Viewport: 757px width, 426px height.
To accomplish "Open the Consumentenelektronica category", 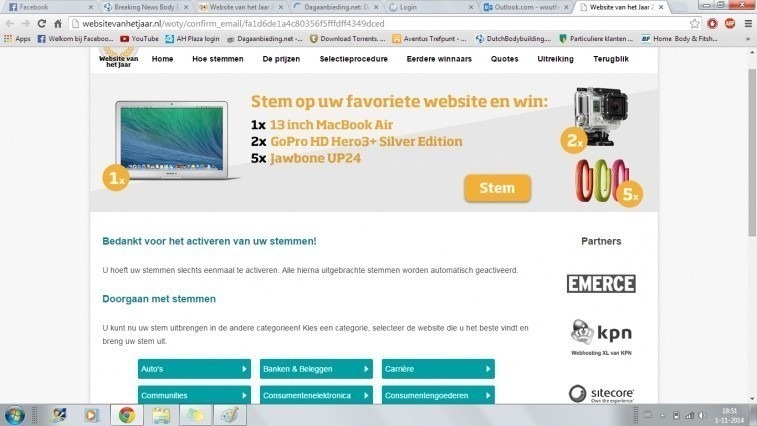I will click(x=316, y=395).
